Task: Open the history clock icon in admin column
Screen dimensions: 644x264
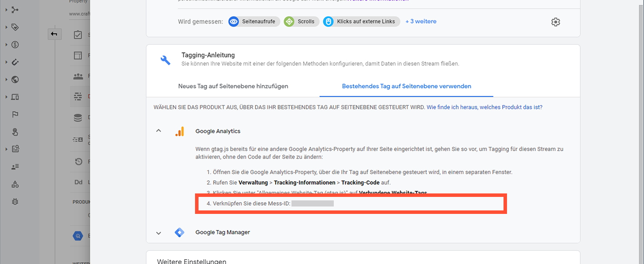Action: (78, 162)
